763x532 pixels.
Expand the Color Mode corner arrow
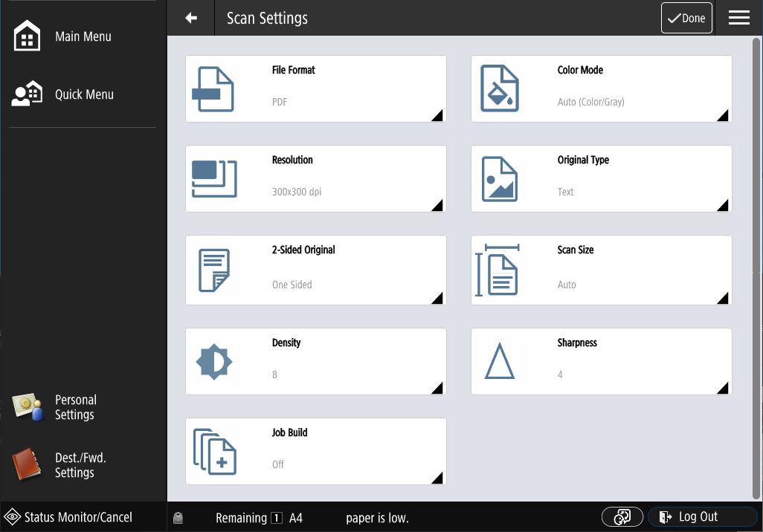[723, 115]
